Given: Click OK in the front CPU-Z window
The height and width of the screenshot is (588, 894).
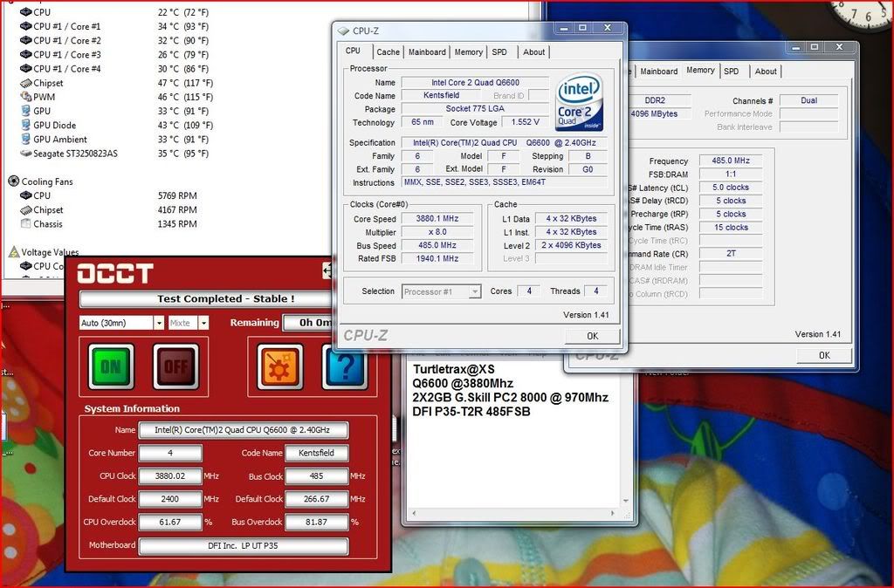Looking at the screenshot, I should pos(593,336).
